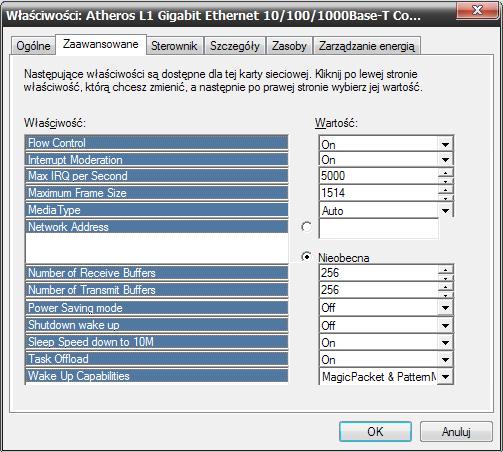Select the Power Saving mode property
The height and width of the screenshot is (452, 503).
coord(156,308)
